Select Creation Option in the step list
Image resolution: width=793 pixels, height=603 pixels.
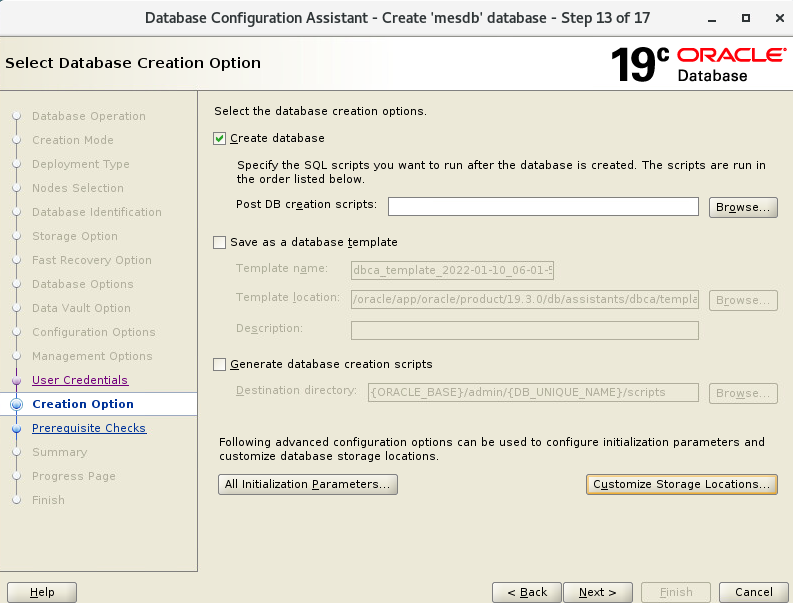click(83, 404)
